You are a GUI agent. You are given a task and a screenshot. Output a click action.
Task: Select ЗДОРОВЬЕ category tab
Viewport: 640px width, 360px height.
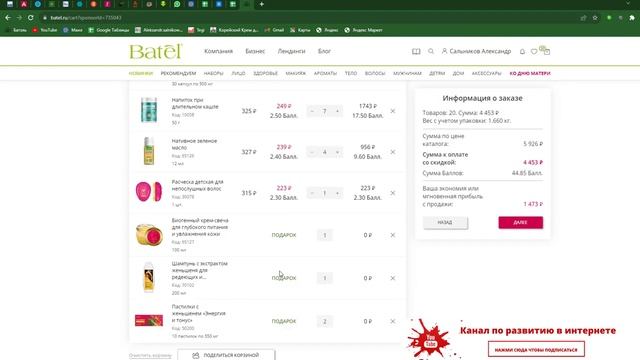tap(265, 73)
